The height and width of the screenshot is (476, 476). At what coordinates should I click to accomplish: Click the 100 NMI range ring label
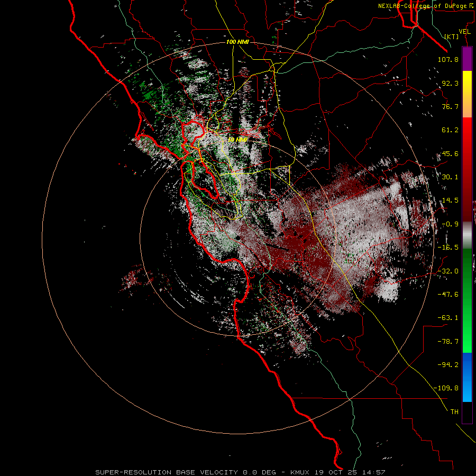tap(237, 42)
